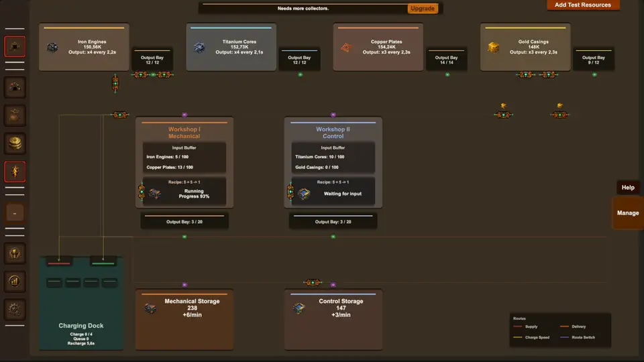Image resolution: width=644 pixels, height=362 pixels.
Task: Open the trophy achievements sidebar icon
Action: point(15,253)
